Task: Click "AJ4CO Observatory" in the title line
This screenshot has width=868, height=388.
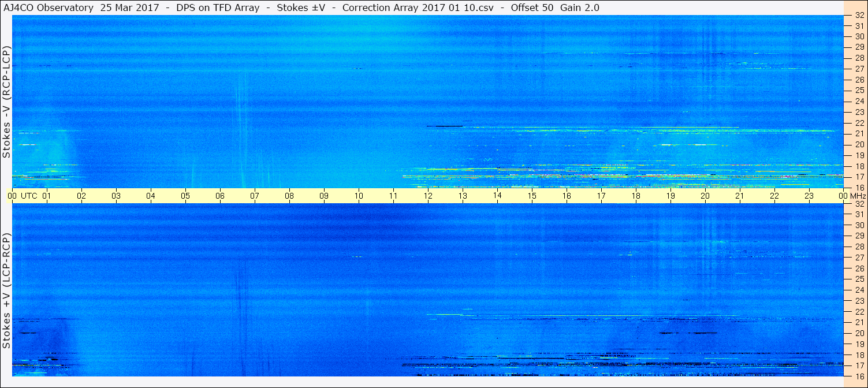Action: pos(49,8)
